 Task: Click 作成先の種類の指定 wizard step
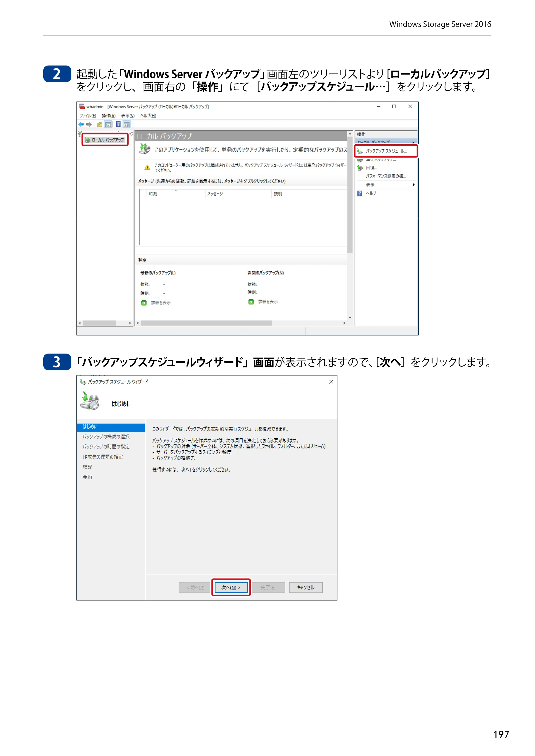(102, 457)
